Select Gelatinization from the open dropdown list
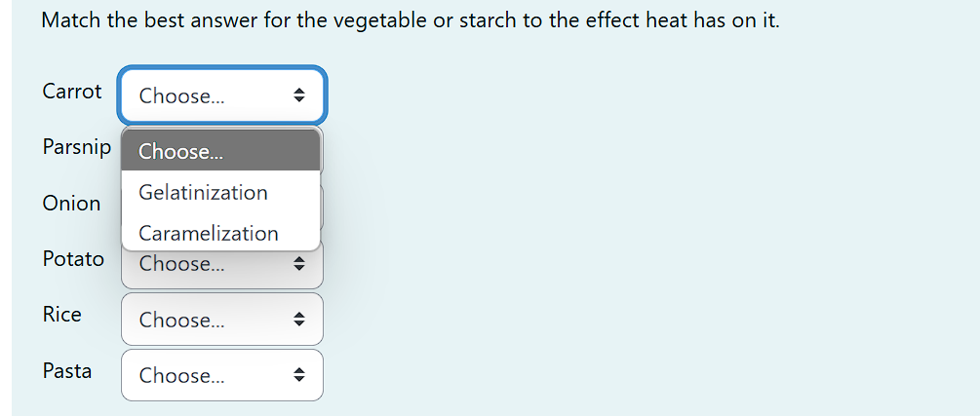Viewport: 980px width, 416px height. [220, 192]
